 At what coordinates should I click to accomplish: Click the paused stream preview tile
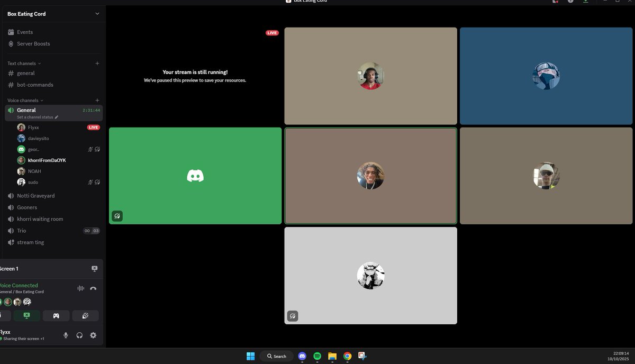[195, 76]
